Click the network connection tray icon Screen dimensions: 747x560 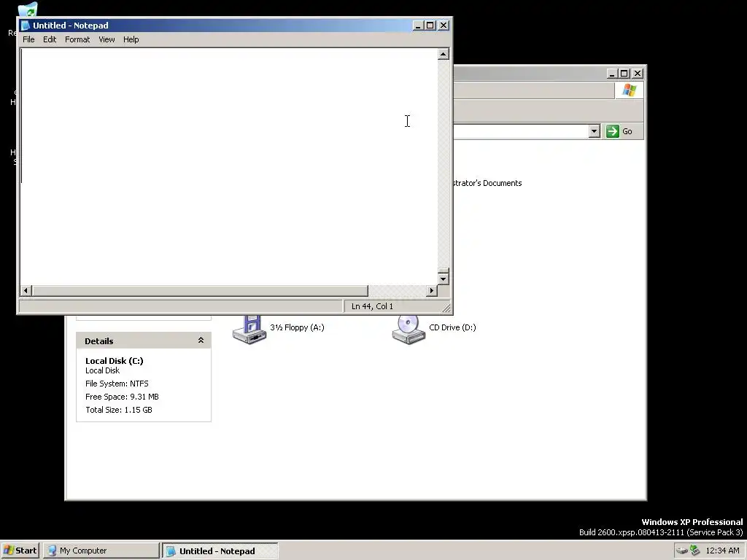[x=695, y=551]
